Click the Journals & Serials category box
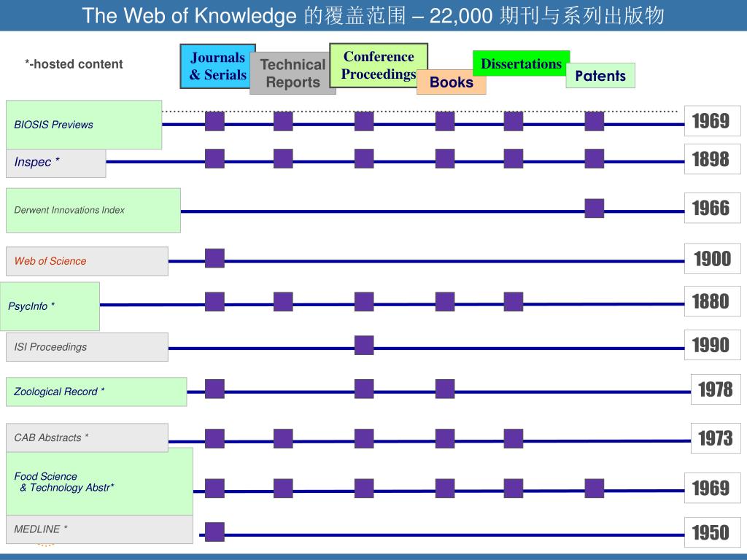The height and width of the screenshot is (560, 747). [217, 66]
